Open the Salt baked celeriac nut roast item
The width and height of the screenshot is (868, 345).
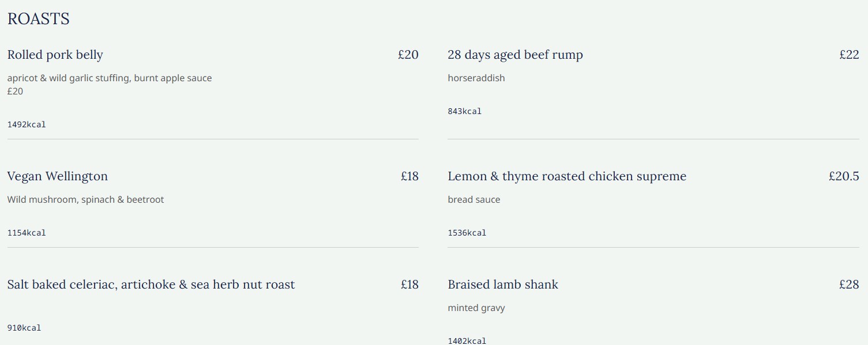(x=151, y=285)
